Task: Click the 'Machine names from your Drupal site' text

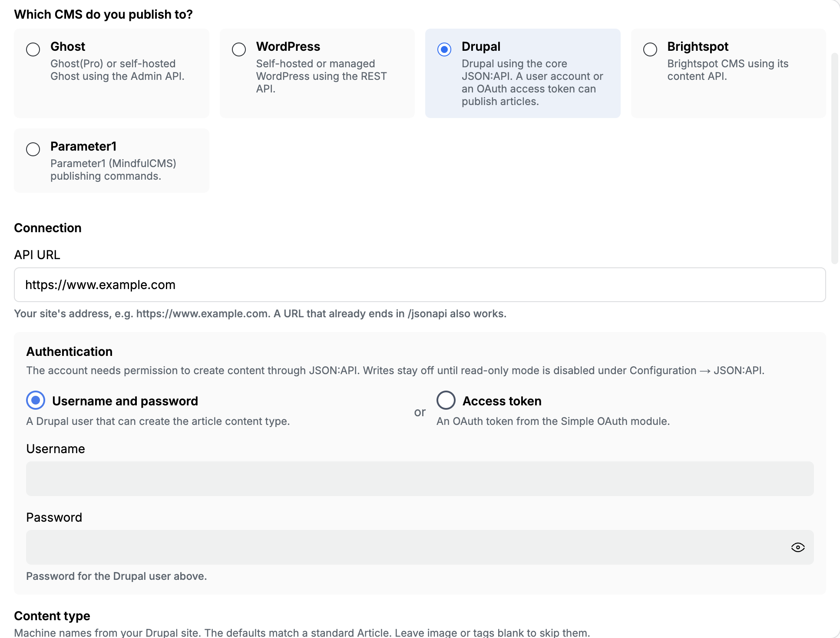Action: 302,632
